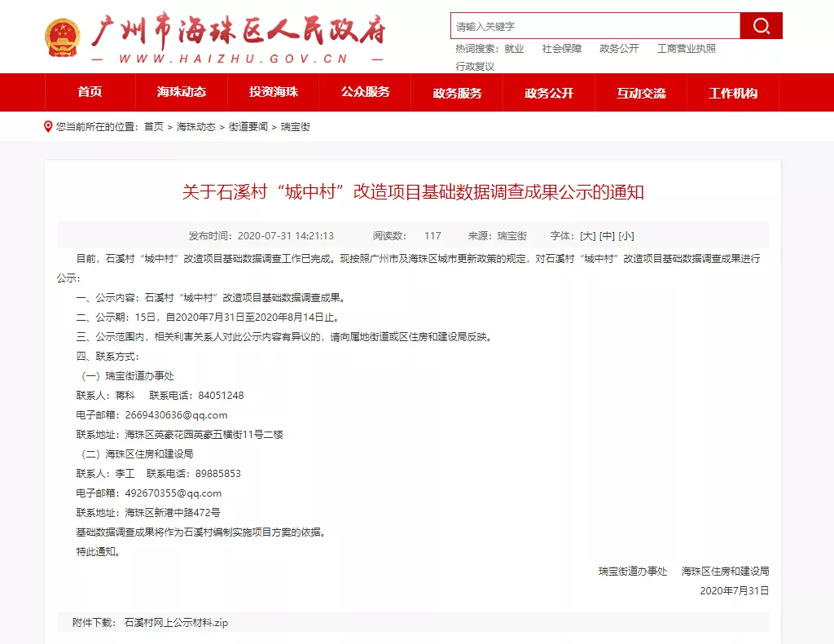This screenshot has width=834, height=644.
Task: Set font size to medium [中]
Action: [607, 235]
